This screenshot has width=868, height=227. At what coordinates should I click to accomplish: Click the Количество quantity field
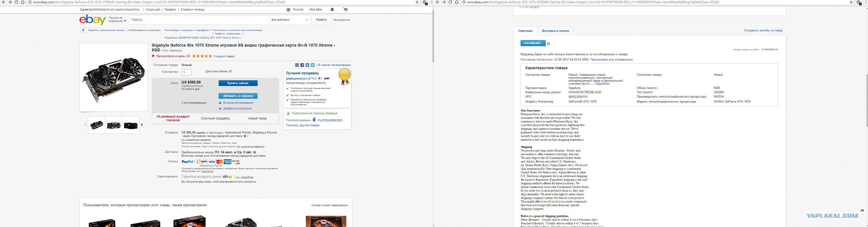point(186,72)
